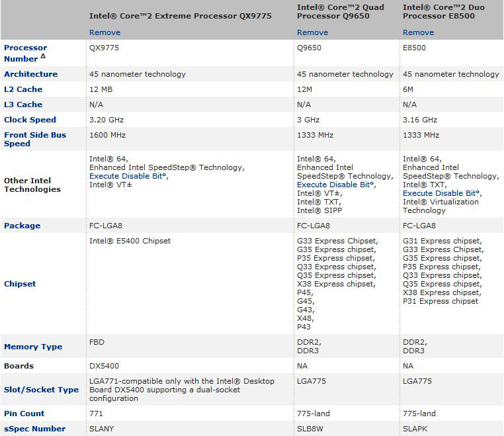
Task: Remove the Core 2 Quad Q9650 column
Action: point(312,32)
